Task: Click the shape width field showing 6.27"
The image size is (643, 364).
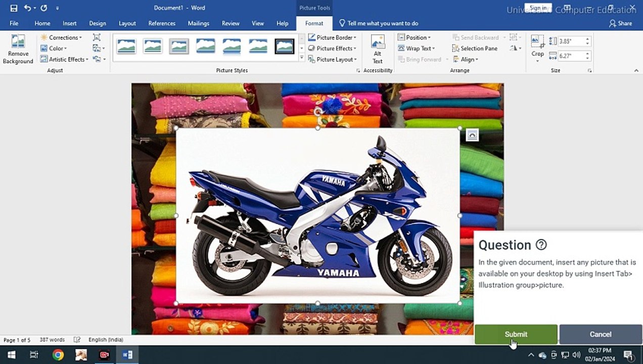Action: click(571, 56)
